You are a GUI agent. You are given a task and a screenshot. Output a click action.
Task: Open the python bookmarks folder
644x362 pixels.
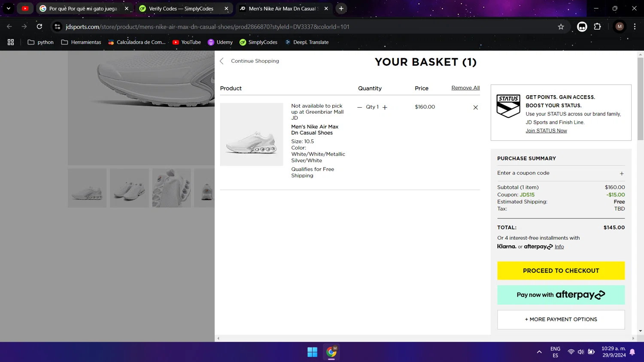pyautogui.click(x=40, y=42)
